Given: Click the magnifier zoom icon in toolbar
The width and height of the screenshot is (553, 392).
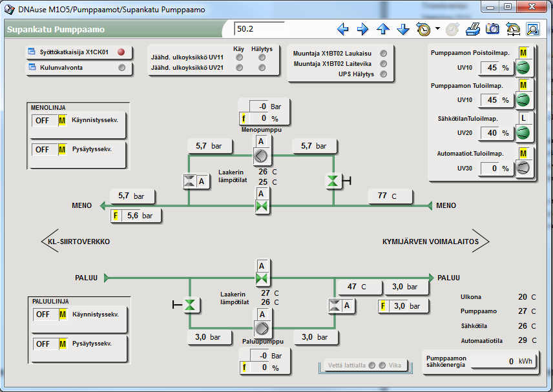Looking at the screenshot, I should click(533, 29).
